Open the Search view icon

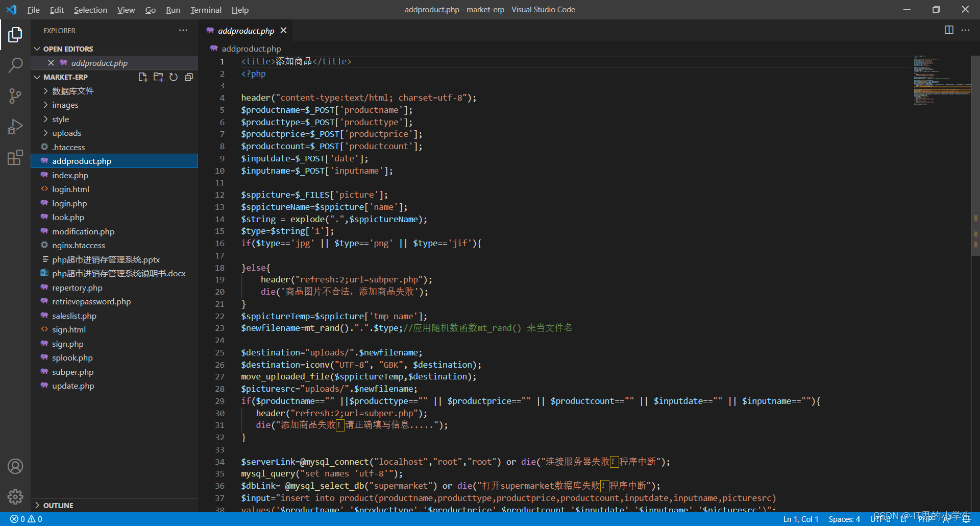pyautogui.click(x=15, y=65)
